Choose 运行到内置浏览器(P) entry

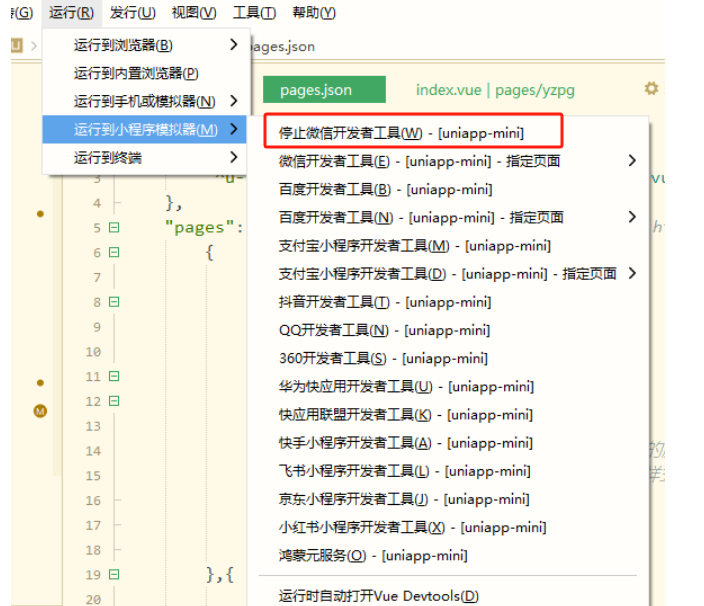[x=144, y=73]
